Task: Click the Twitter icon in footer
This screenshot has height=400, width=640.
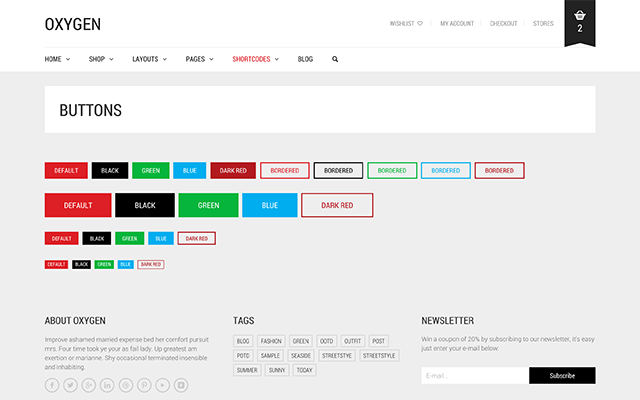Action: pos(70,385)
